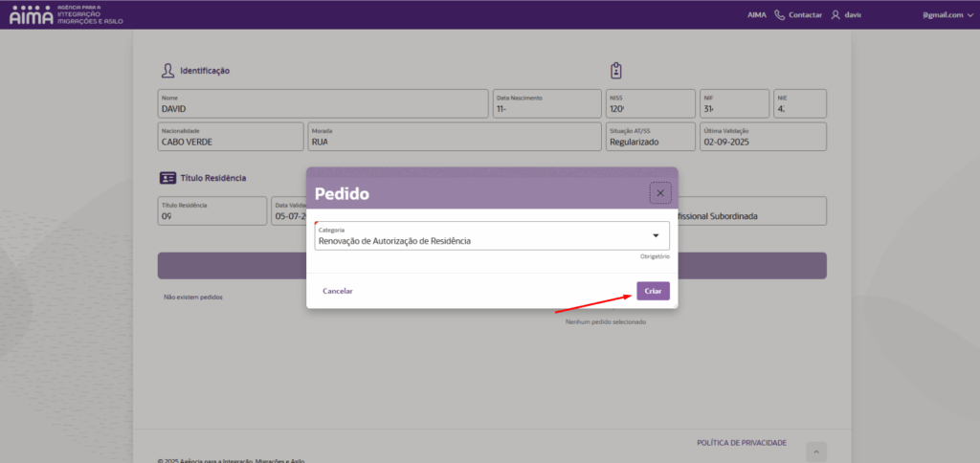Viewport: 980px width, 463px height.
Task: Click the phone icon beside Contactar
Action: coord(779,15)
